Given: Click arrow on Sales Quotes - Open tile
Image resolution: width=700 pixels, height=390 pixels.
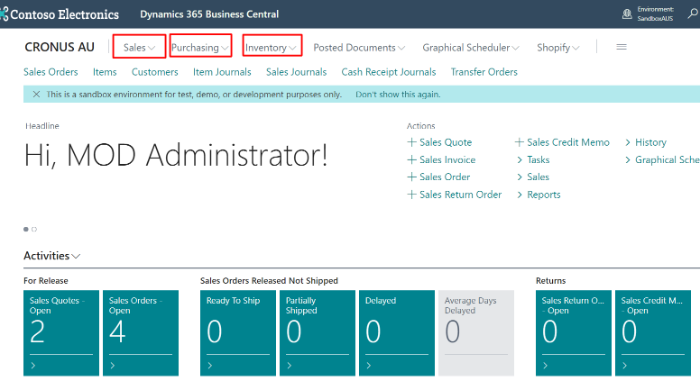Looking at the screenshot, I should [33, 365].
